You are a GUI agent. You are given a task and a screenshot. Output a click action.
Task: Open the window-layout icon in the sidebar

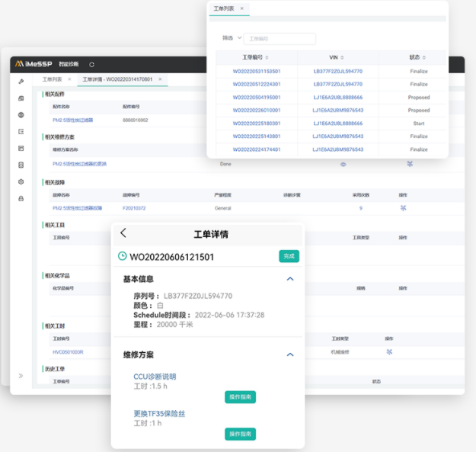tap(21, 148)
